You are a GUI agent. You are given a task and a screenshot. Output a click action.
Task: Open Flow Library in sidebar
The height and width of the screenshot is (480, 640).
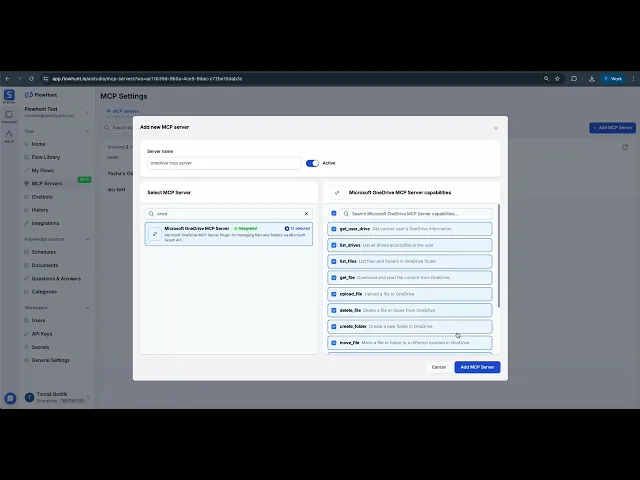(x=46, y=157)
